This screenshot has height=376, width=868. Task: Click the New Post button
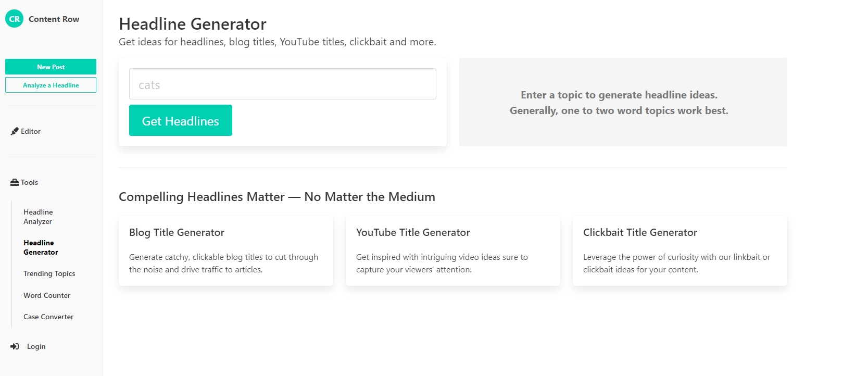[x=51, y=67]
